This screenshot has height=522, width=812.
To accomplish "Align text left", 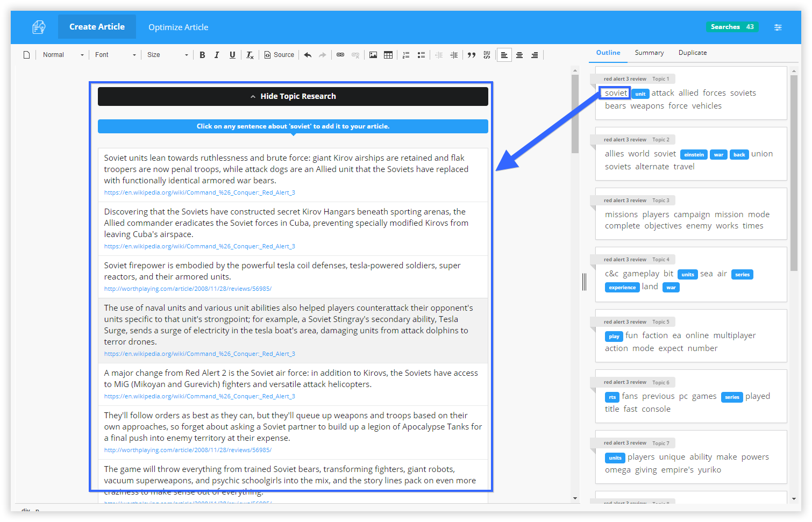I will click(504, 55).
